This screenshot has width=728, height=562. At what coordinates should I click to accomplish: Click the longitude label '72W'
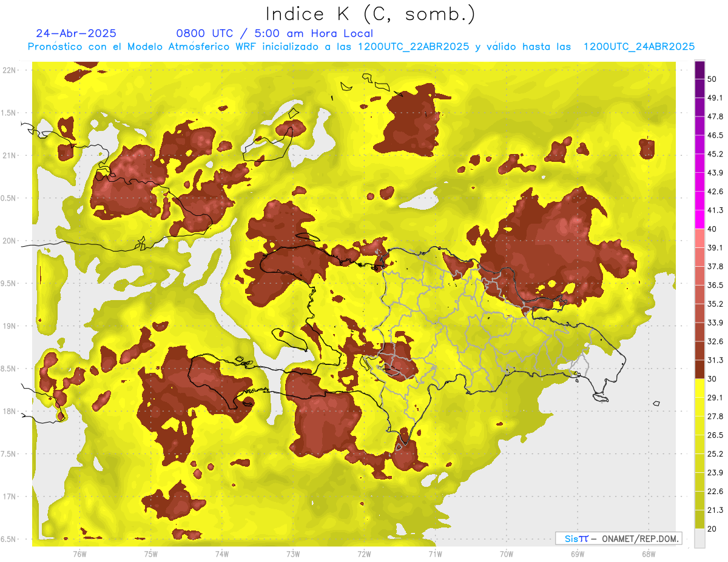point(364,554)
